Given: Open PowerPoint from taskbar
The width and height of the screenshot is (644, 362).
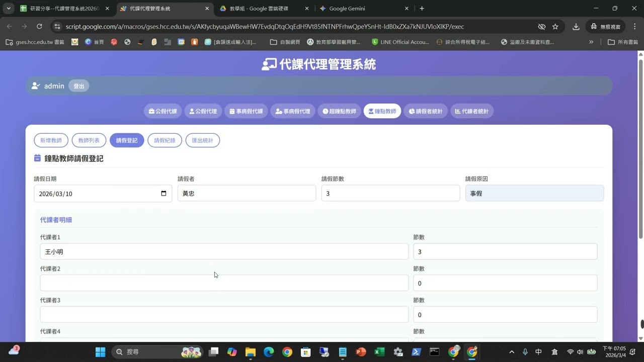Looking at the screenshot, I should pyautogui.click(x=361, y=352).
